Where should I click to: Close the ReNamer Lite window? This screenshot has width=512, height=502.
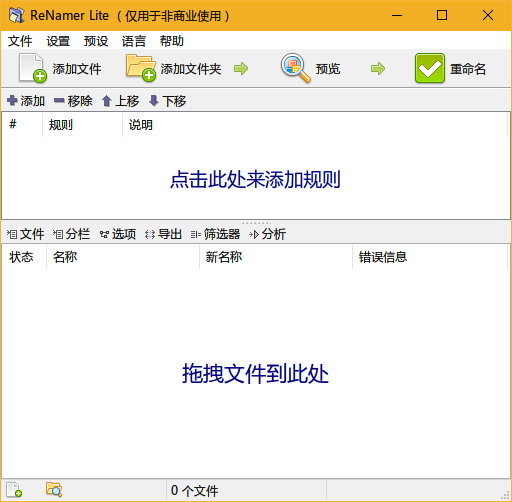click(x=488, y=15)
